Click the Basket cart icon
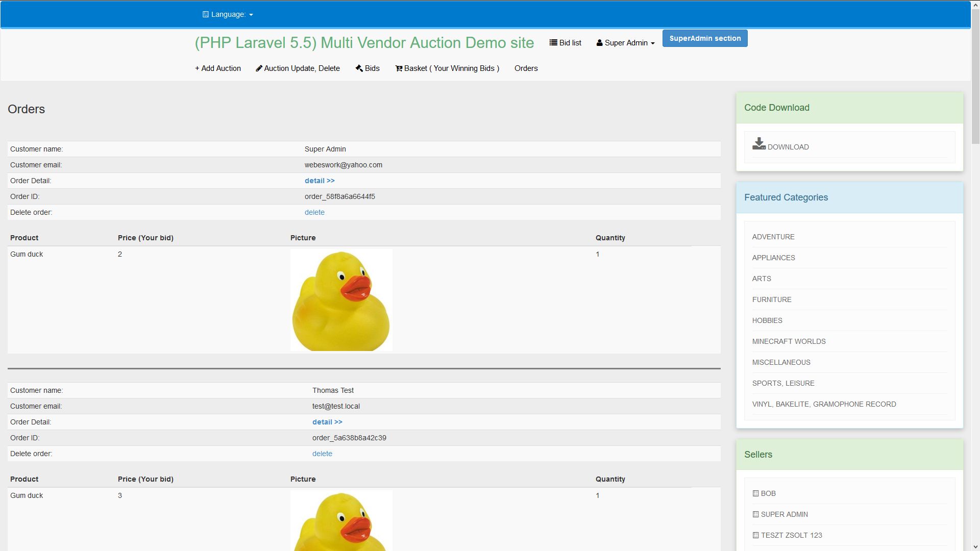The width and height of the screenshot is (980, 551). [399, 68]
